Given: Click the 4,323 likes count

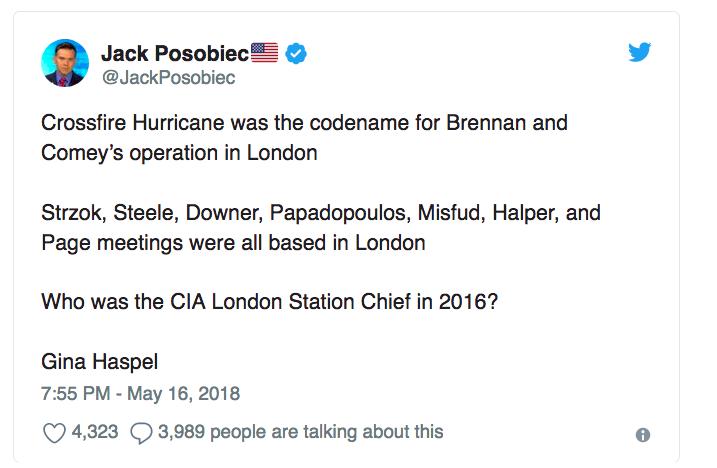Looking at the screenshot, I should 95,432.
